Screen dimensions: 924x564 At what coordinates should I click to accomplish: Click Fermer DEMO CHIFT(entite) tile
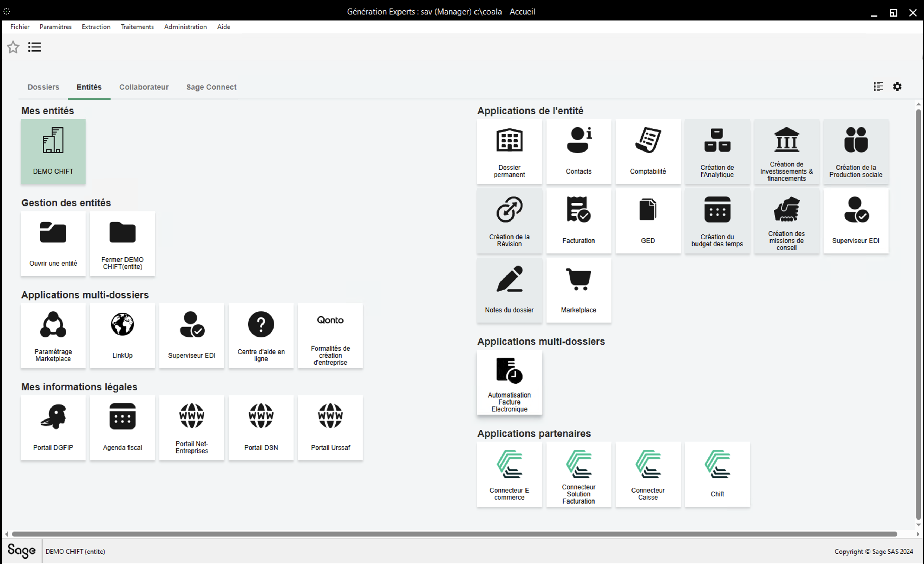coord(122,244)
